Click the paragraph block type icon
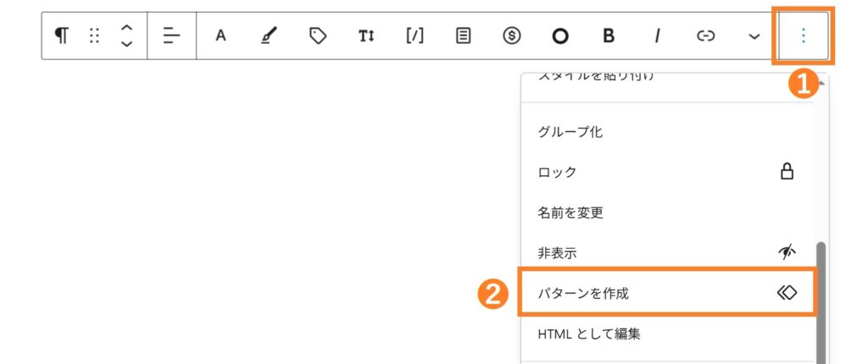 [x=61, y=36]
